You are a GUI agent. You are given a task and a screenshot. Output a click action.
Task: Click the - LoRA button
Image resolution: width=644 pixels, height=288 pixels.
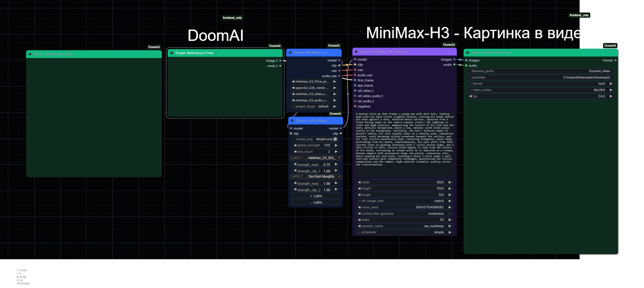tap(316, 203)
